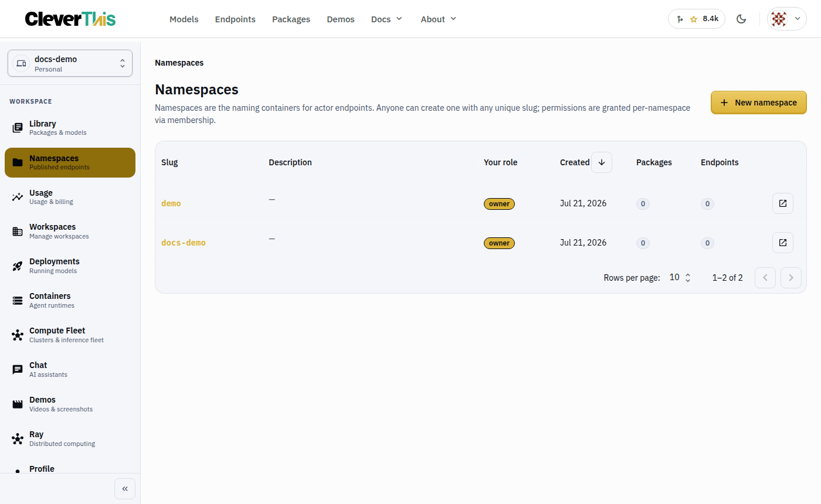The image size is (821, 504).
Task: Open the Library sidebar icon
Action: (x=18, y=128)
